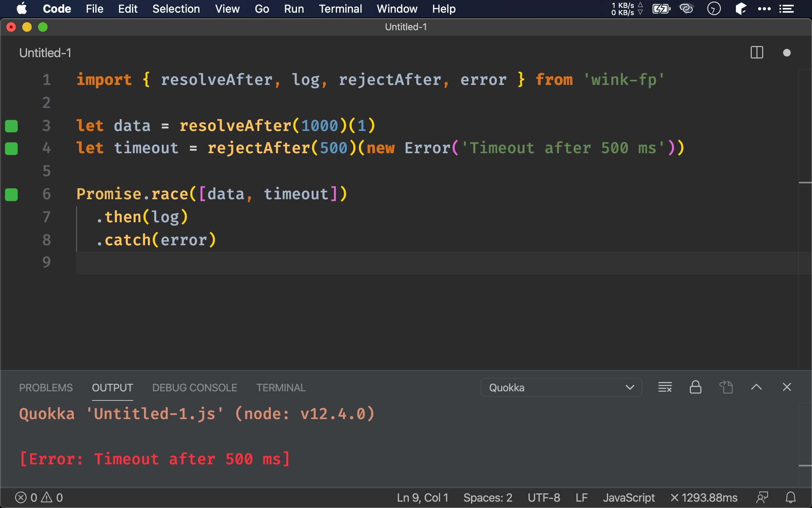Click the Spaces: 2 indentation setting
This screenshot has width=812, height=508.
click(x=488, y=497)
